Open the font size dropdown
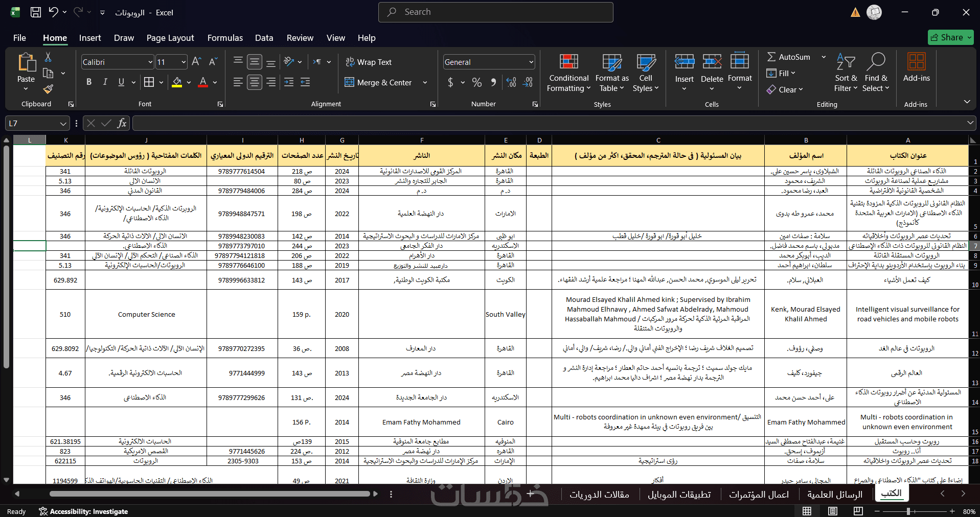Image resolution: width=980 pixels, height=517 pixels. coord(184,62)
